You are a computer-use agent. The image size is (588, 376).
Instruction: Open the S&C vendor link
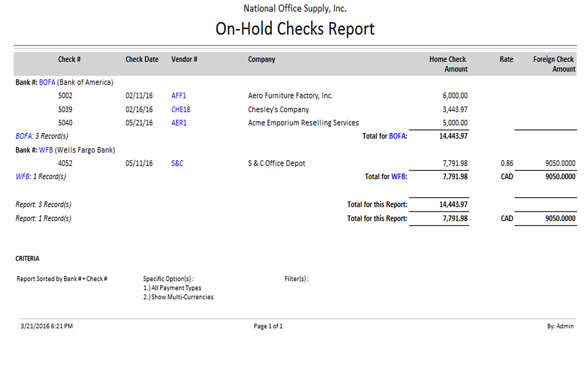click(177, 163)
